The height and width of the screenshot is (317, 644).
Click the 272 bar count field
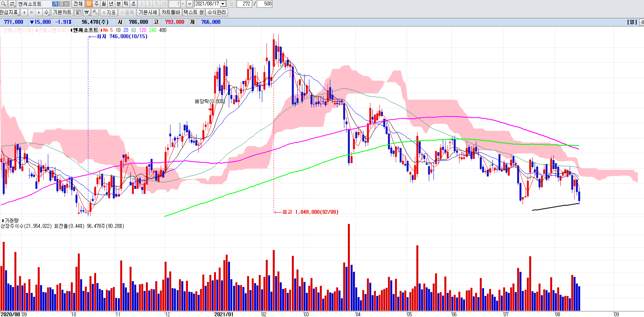point(244,4)
